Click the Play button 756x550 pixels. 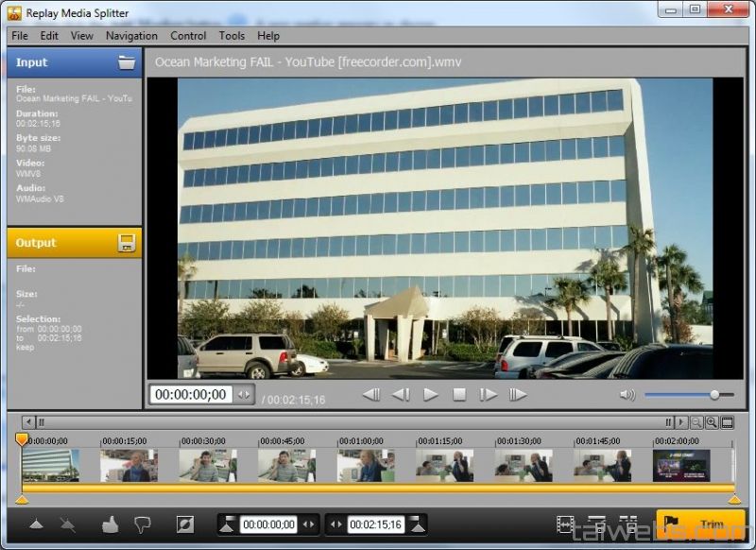click(431, 395)
